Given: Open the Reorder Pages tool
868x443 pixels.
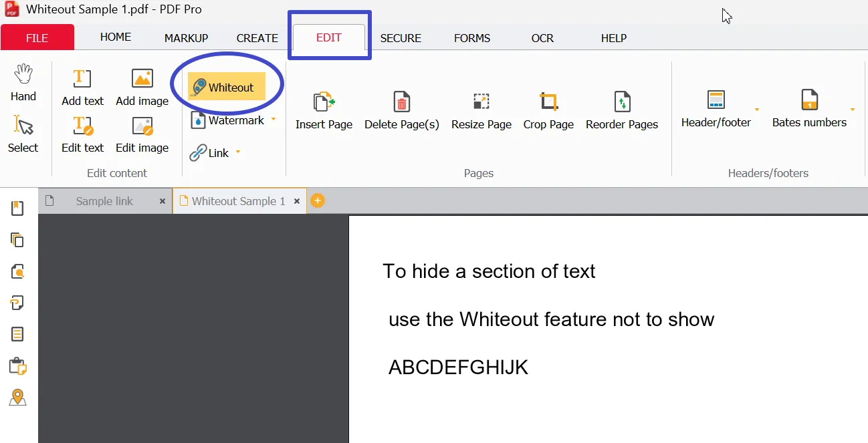Looking at the screenshot, I should [622, 110].
